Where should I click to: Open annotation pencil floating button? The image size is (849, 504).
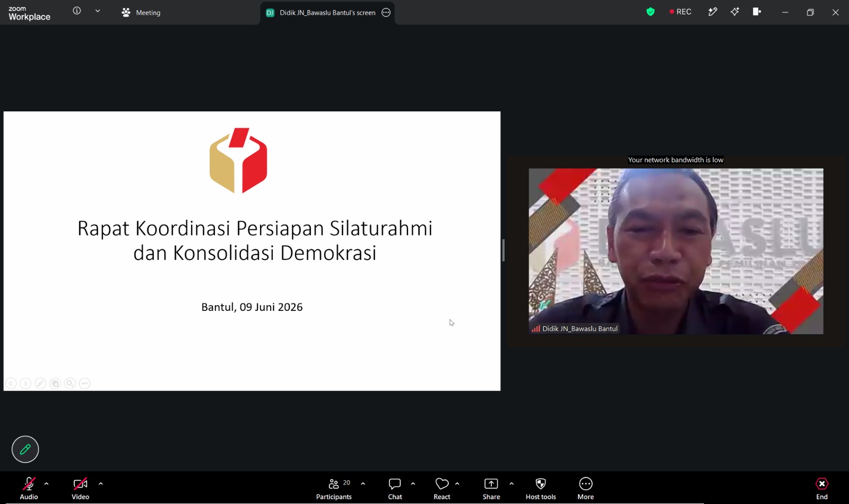coord(25,449)
